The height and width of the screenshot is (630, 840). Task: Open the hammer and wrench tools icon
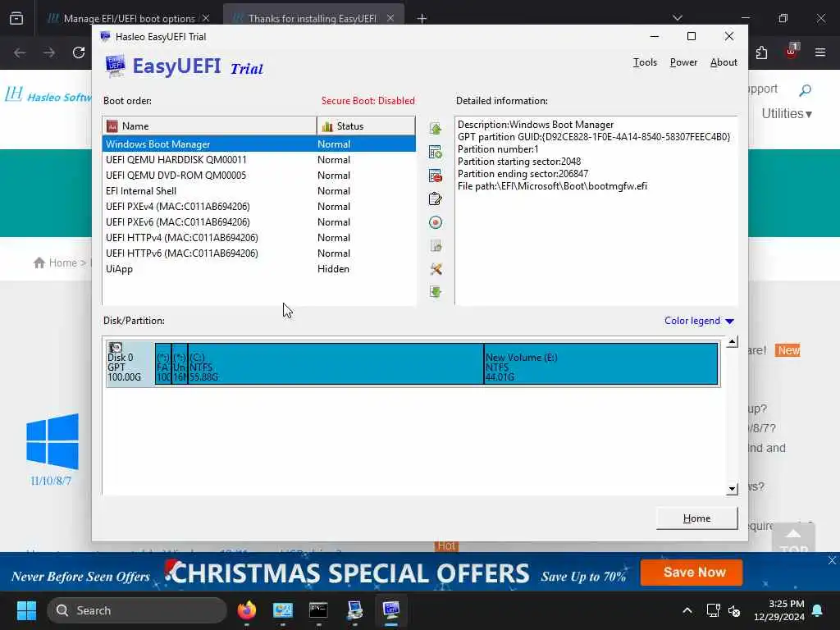coord(436,269)
